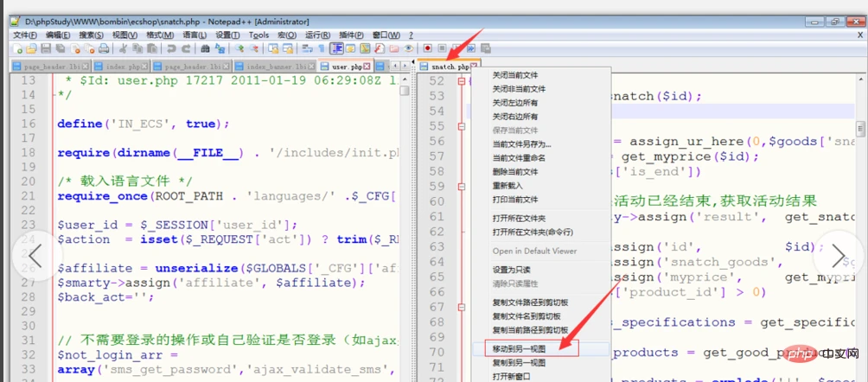Image resolution: width=868 pixels, height=382 pixels.
Task: Switch to the index.php tab
Action: click(121, 67)
